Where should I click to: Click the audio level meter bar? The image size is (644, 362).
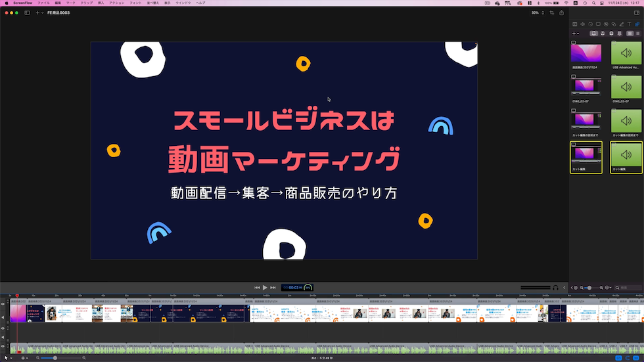tap(535, 288)
